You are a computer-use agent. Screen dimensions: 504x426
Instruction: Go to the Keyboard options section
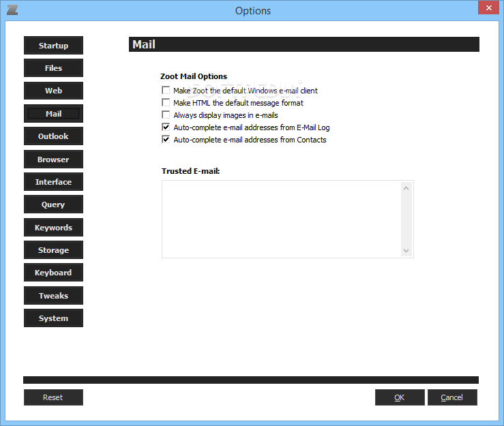pyautogui.click(x=53, y=272)
